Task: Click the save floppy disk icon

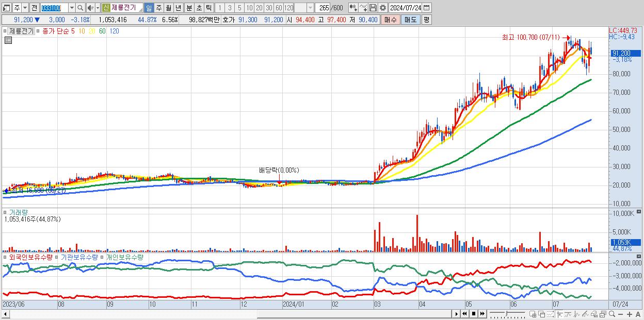Action: pyautogui.click(x=373, y=8)
